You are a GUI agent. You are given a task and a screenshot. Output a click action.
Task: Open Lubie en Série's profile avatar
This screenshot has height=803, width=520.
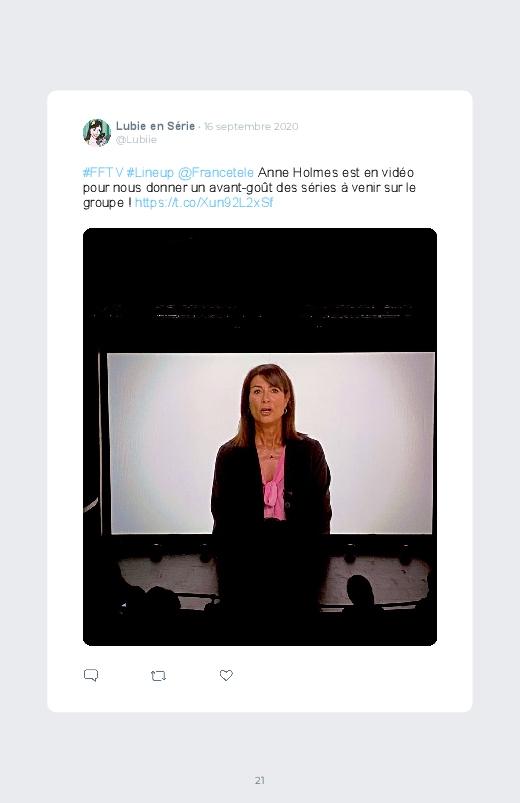(97, 133)
